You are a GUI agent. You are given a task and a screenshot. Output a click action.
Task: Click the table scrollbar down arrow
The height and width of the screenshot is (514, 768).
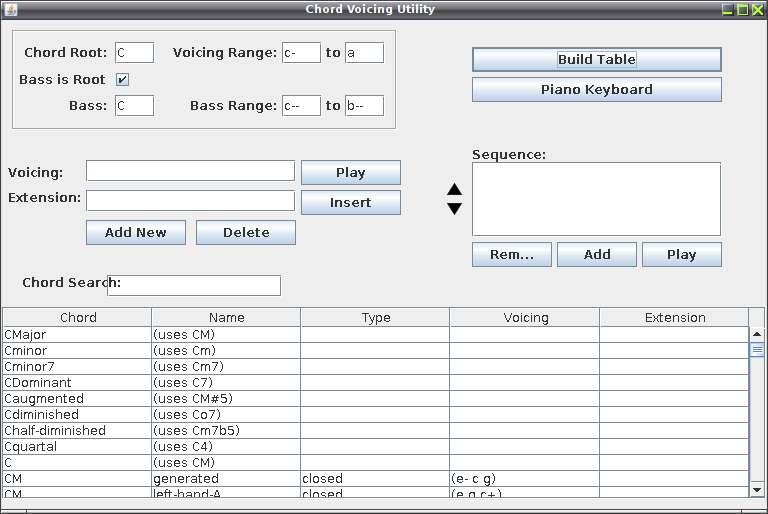(757, 490)
